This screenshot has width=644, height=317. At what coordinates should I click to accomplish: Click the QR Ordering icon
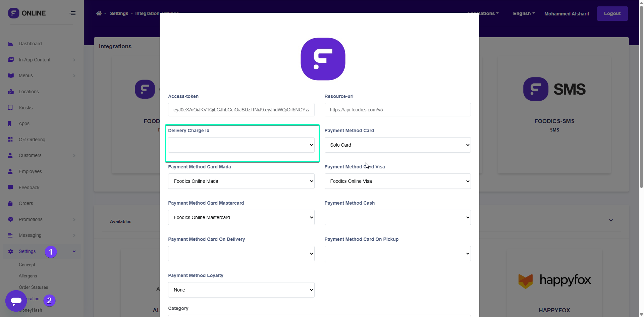10,140
